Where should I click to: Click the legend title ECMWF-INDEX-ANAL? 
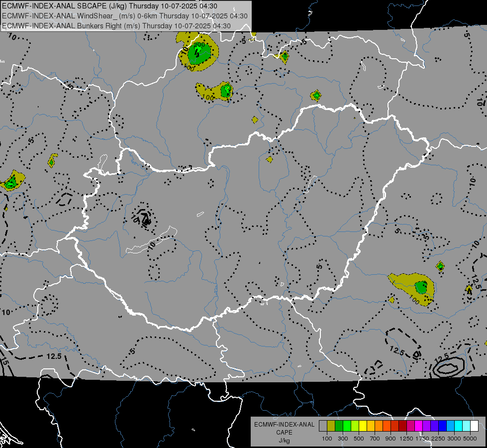coord(285,425)
